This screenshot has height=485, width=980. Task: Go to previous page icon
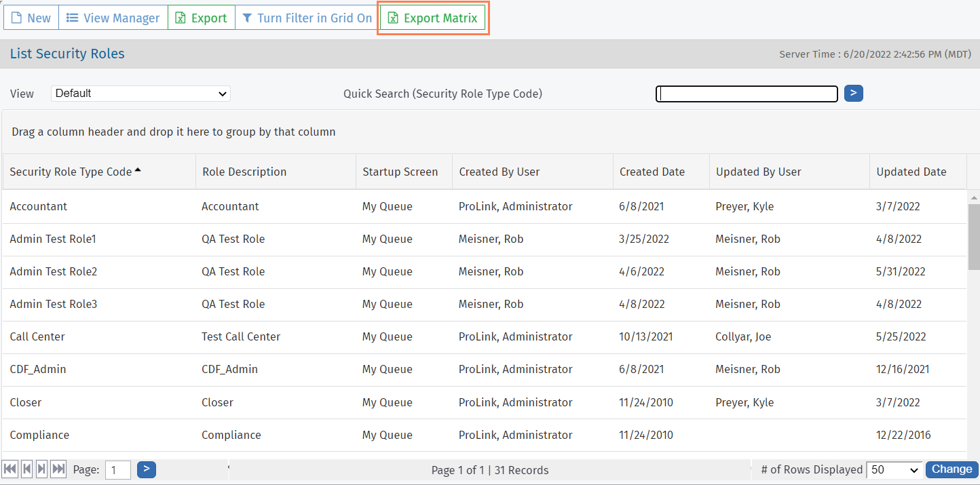click(x=26, y=469)
